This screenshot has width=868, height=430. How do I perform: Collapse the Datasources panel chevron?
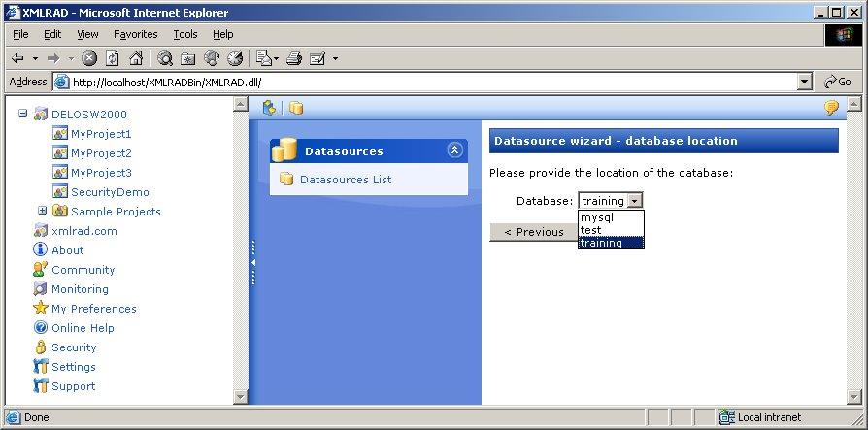[x=454, y=150]
